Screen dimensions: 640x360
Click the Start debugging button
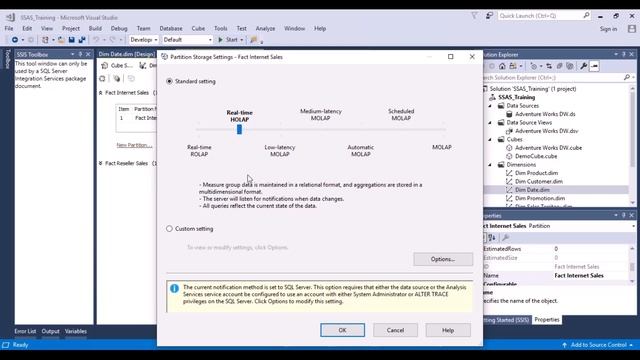228,40
